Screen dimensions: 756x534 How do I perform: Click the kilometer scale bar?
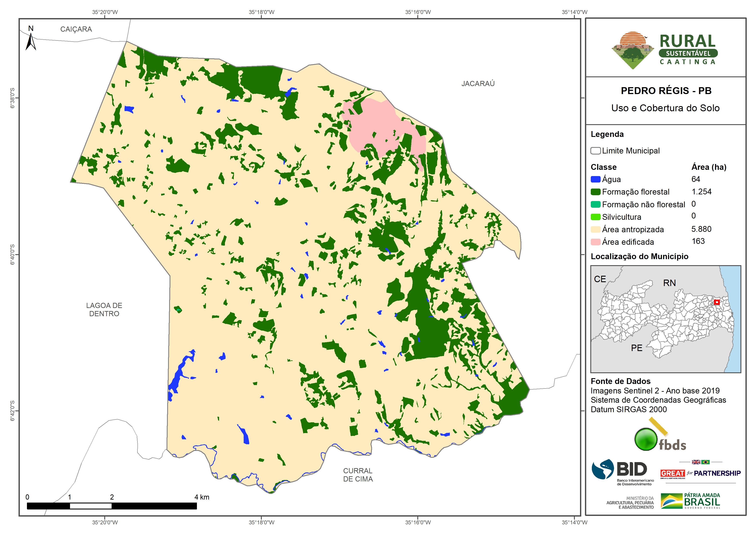[112, 506]
